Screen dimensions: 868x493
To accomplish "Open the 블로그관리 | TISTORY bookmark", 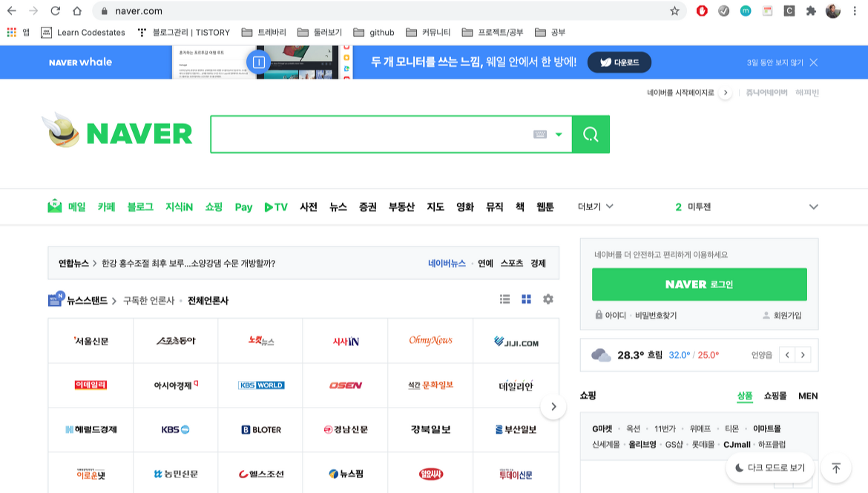I will pyautogui.click(x=183, y=32).
